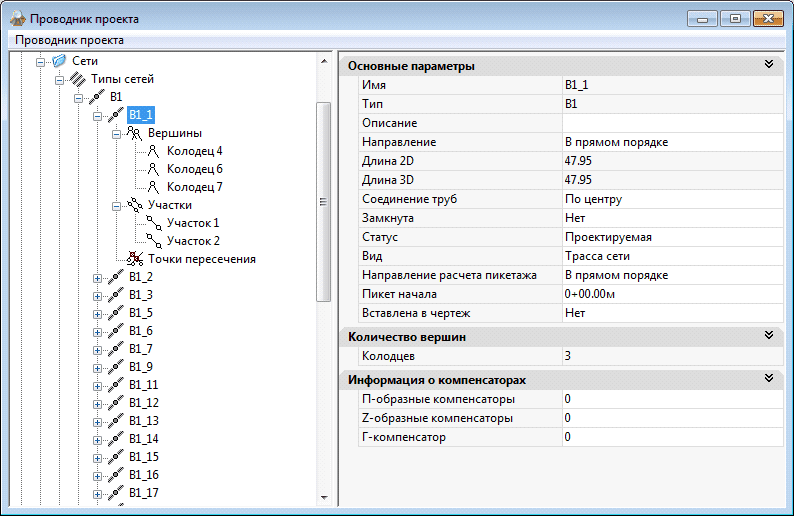Click the B1_13 network icon

(115, 421)
